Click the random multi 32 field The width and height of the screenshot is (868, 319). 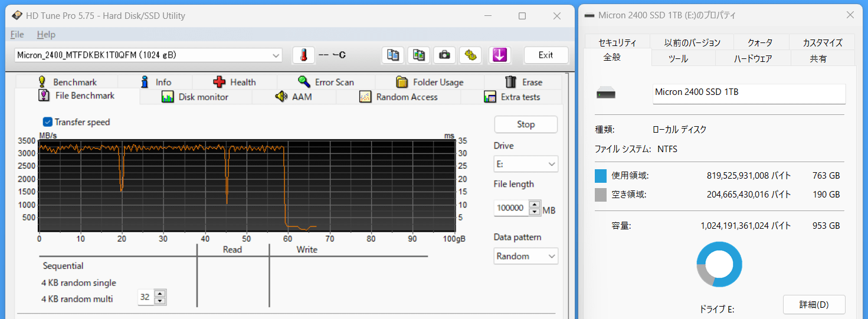pos(146,297)
